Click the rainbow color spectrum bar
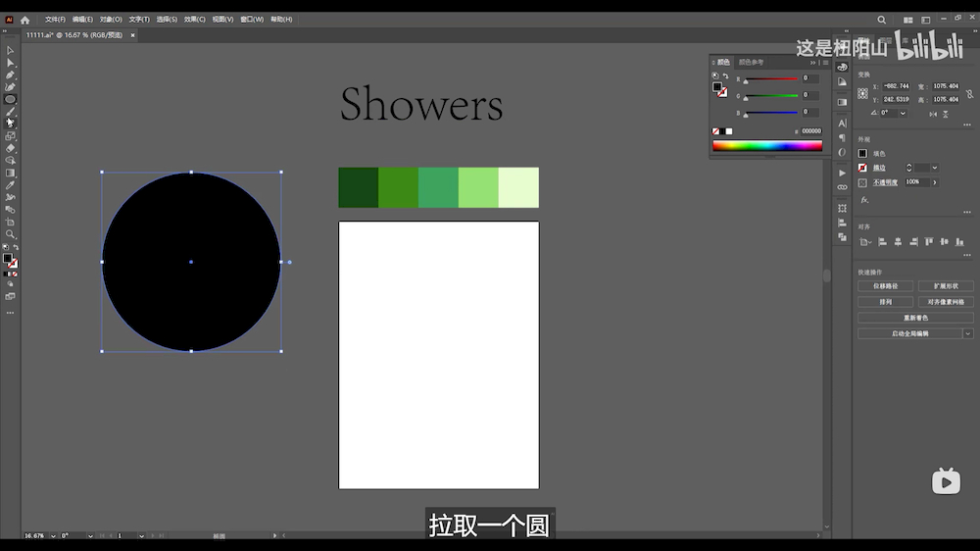The height and width of the screenshot is (551, 980). click(x=767, y=146)
